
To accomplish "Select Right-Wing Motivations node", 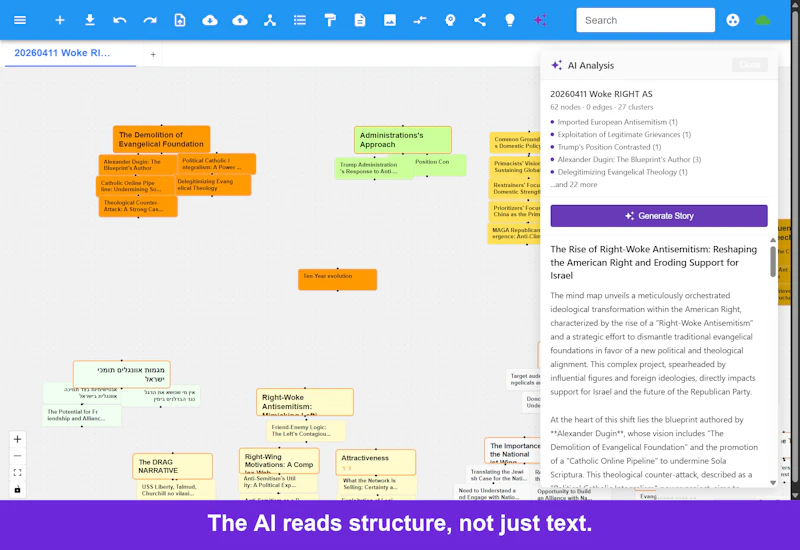I will click(x=279, y=461).
